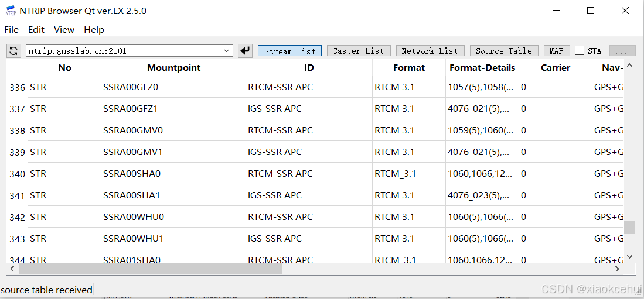Click the refresh icon beside address box
This screenshot has width=644, height=299.
click(x=13, y=51)
